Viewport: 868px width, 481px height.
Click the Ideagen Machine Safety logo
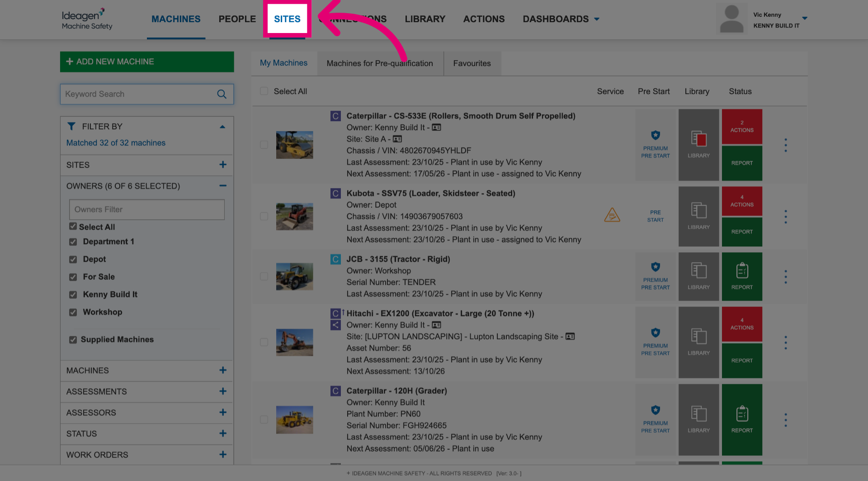click(87, 19)
